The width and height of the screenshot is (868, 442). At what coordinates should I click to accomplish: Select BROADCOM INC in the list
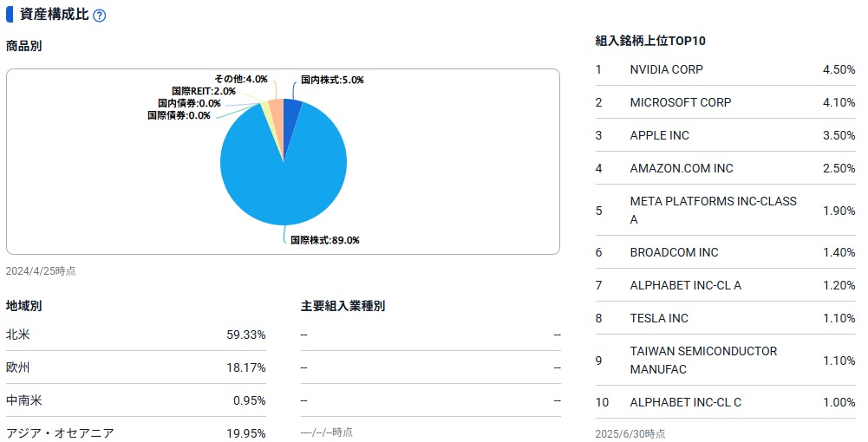[x=674, y=252]
